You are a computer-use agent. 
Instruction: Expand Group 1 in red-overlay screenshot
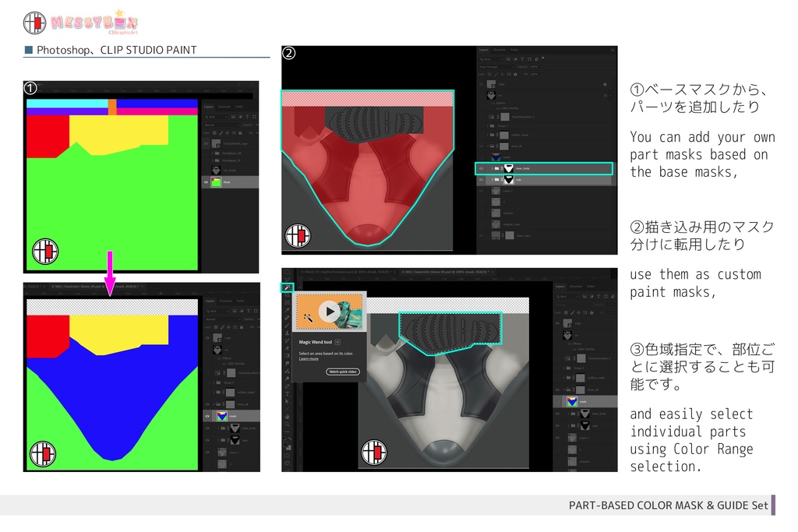pyautogui.click(x=488, y=126)
